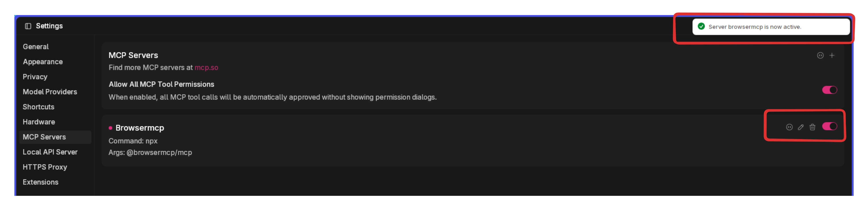Add a new MCP server with the plus icon
868x210 pixels.
point(832,55)
